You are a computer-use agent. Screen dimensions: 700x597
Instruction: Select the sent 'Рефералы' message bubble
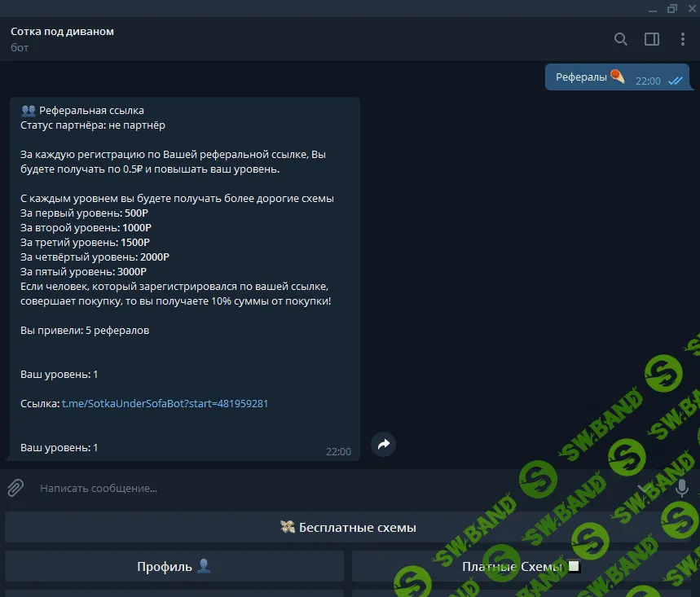point(588,77)
